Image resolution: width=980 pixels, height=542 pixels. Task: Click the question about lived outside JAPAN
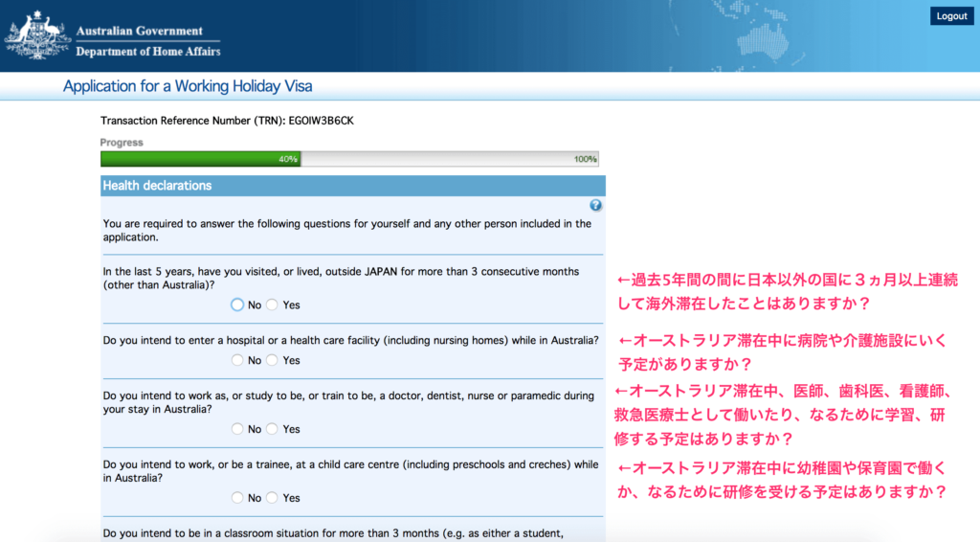click(341, 279)
